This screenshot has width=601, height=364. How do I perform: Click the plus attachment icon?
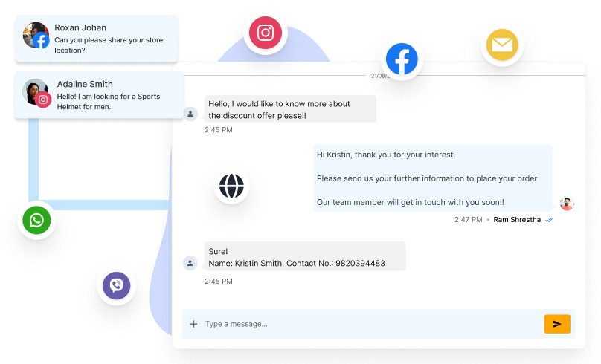tap(193, 324)
